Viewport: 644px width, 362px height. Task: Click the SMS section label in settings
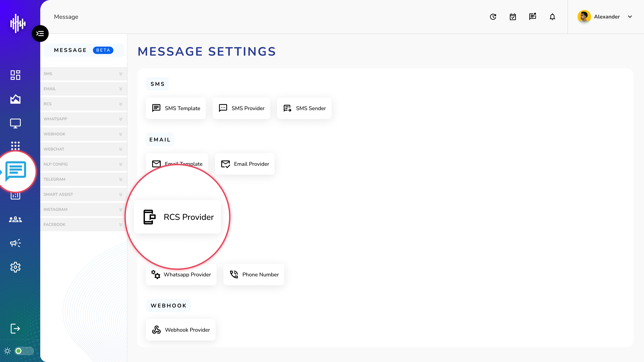[x=158, y=84]
